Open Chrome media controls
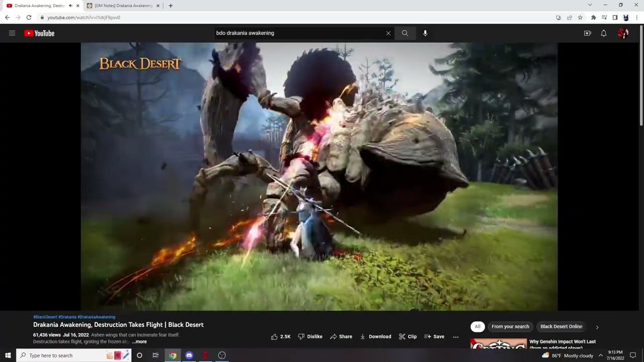 tap(604, 18)
